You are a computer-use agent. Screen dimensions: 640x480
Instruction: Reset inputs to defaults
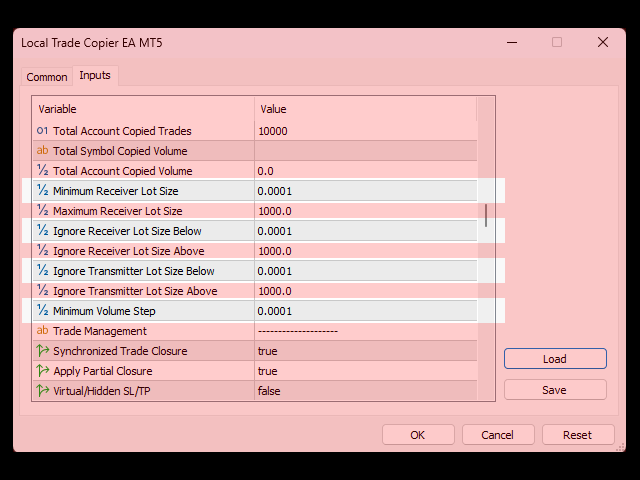[578, 435]
